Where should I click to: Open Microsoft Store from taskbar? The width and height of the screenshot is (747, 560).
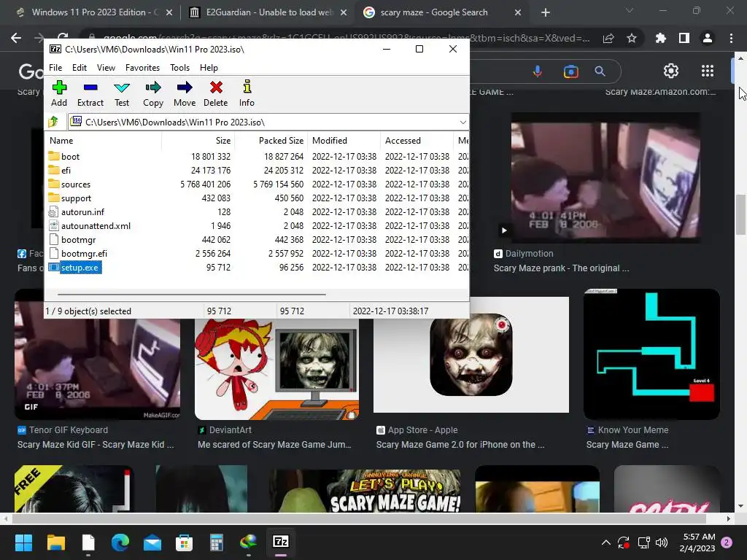tap(185, 542)
